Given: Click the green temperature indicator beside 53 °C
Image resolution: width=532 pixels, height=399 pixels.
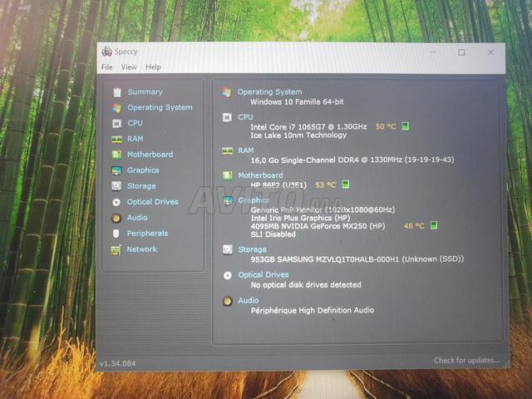Looking at the screenshot, I should tap(346, 185).
